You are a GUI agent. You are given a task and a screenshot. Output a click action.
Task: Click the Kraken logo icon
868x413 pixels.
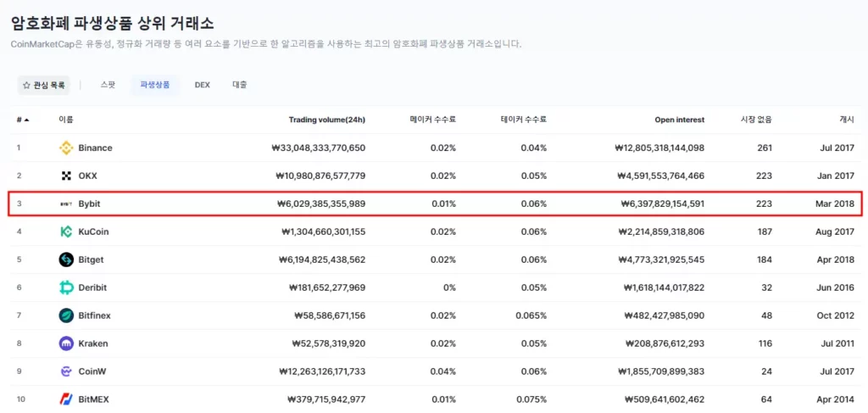tap(66, 343)
